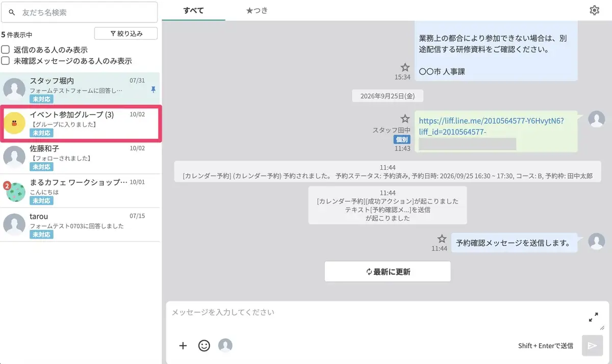The image size is (612, 364).
Task: Click the 最新に更新 button
Action: pos(388,272)
